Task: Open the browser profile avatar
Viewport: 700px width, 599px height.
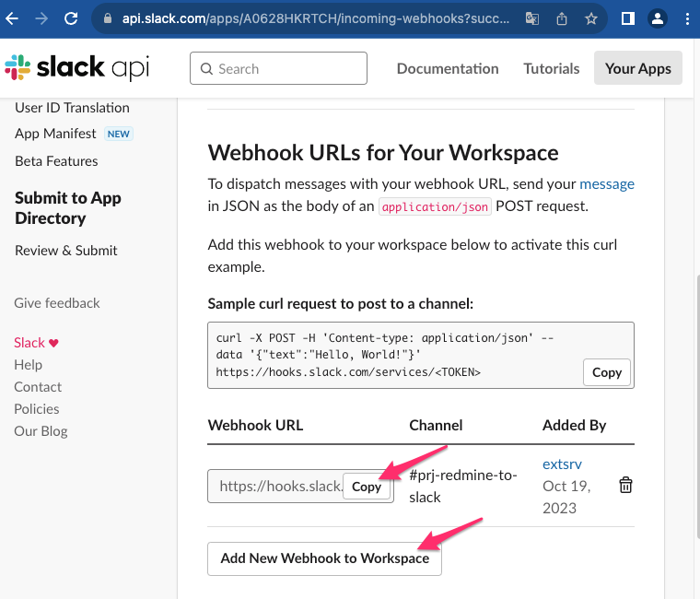Action: (657, 18)
